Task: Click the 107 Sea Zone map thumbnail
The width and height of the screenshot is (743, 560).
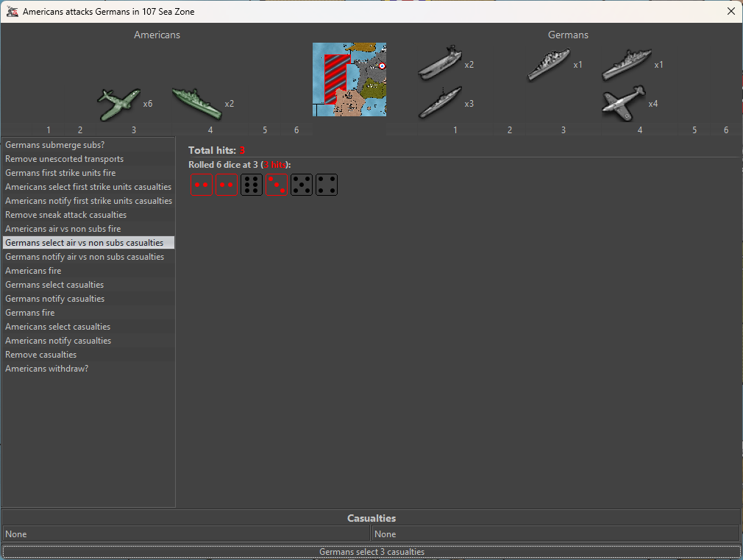Action: tap(349, 79)
